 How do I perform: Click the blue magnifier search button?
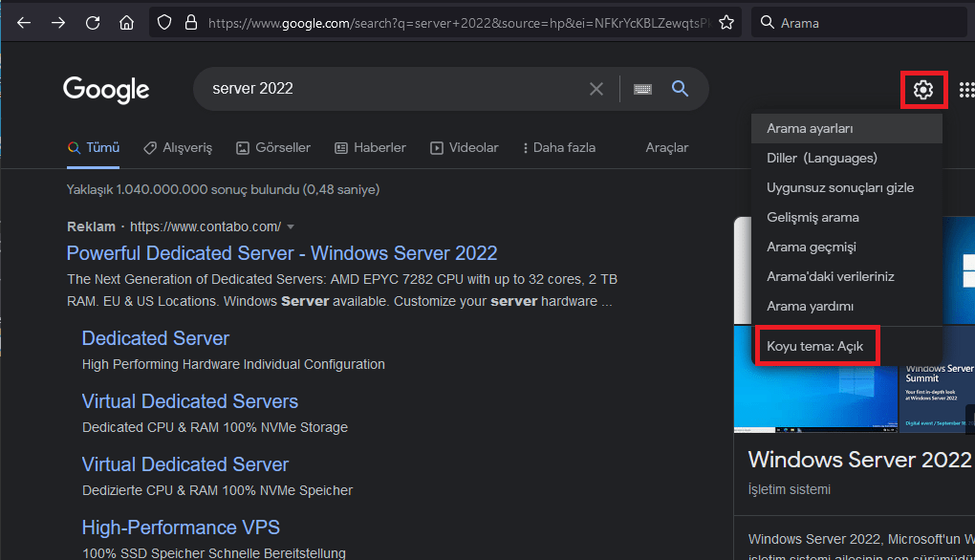coord(680,89)
